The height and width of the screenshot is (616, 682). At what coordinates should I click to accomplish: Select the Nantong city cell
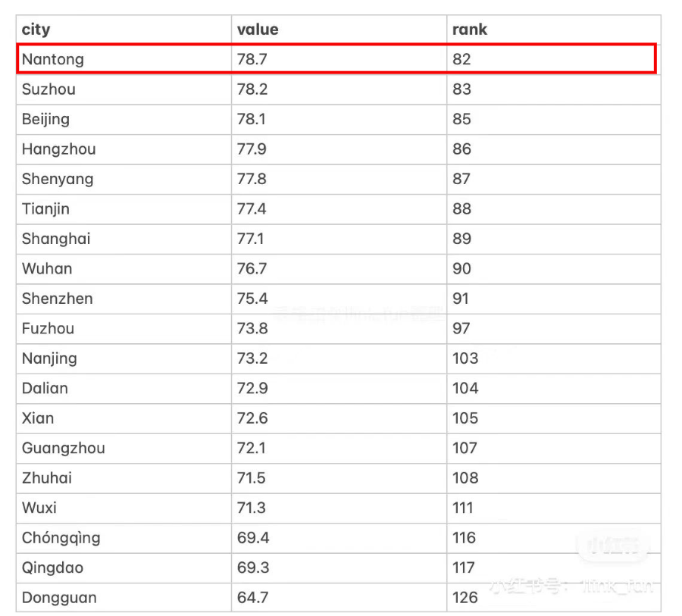(x=124, y=59)
